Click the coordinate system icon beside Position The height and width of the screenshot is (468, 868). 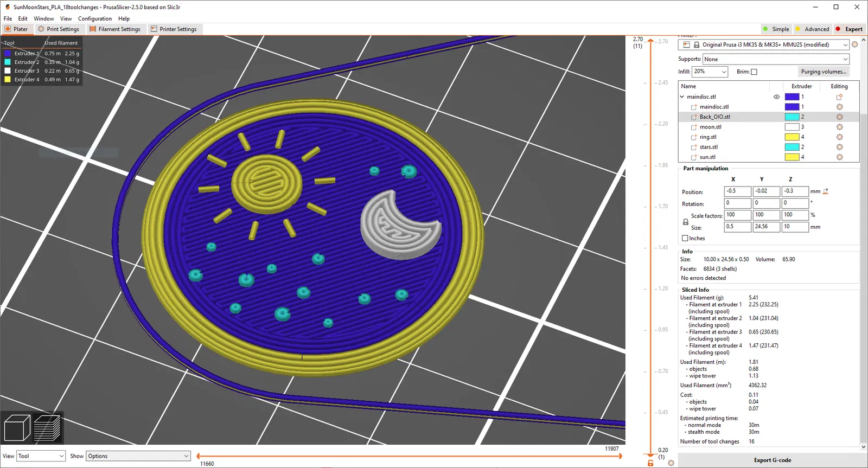[826, 191]
